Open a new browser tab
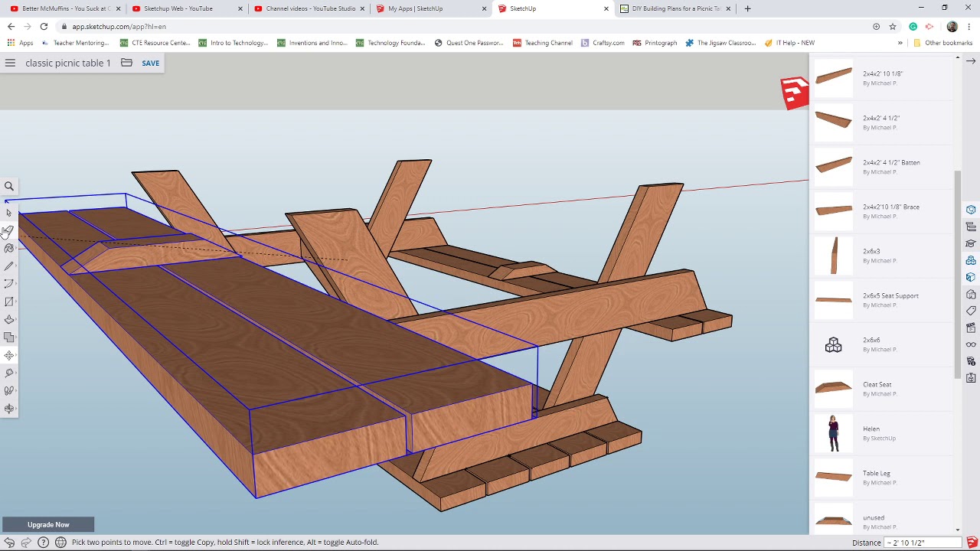Screen dimensions: 980x551 click(x=747, y=8)
